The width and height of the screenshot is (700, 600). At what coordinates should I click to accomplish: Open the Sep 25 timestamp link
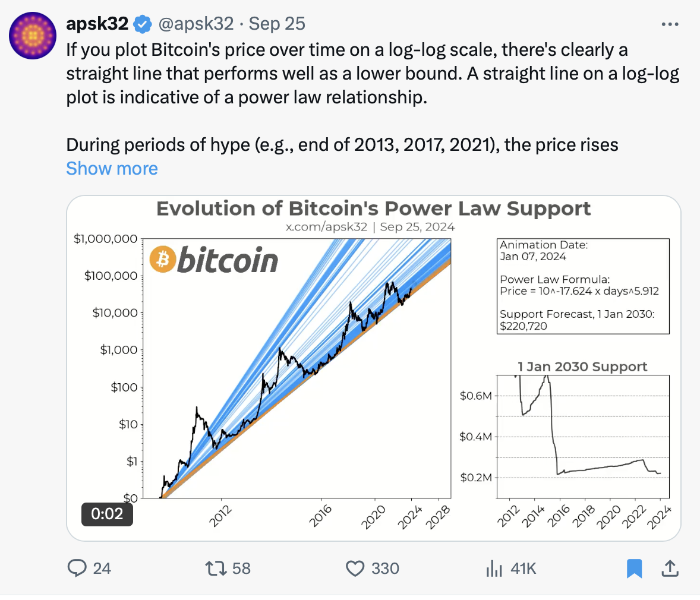click(277, 24)
